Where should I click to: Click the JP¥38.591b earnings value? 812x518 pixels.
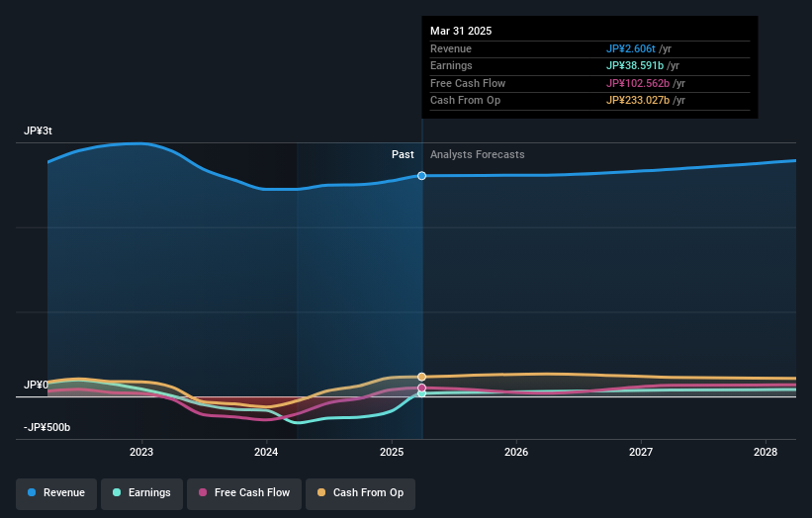tap(635, 65)
